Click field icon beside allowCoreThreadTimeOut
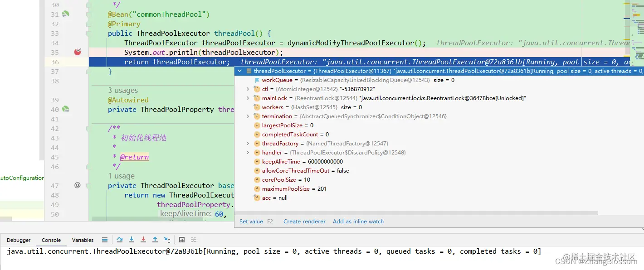 tap(257, 171)
